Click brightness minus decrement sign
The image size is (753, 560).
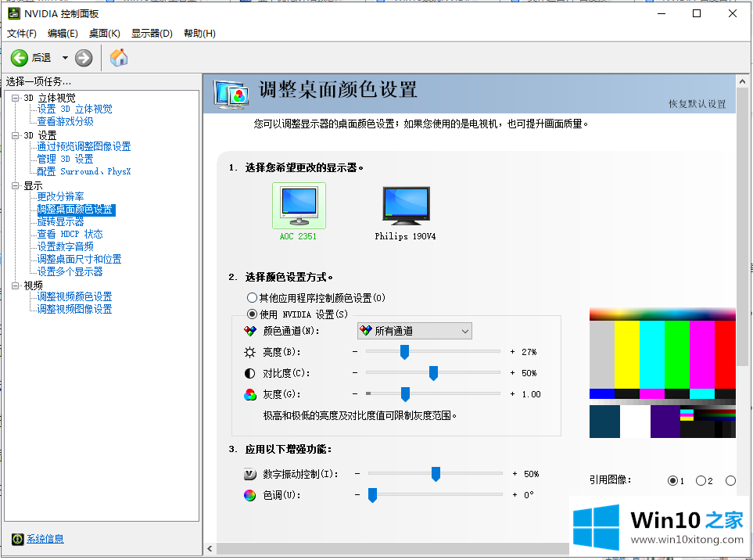click(x=355, y=352)
